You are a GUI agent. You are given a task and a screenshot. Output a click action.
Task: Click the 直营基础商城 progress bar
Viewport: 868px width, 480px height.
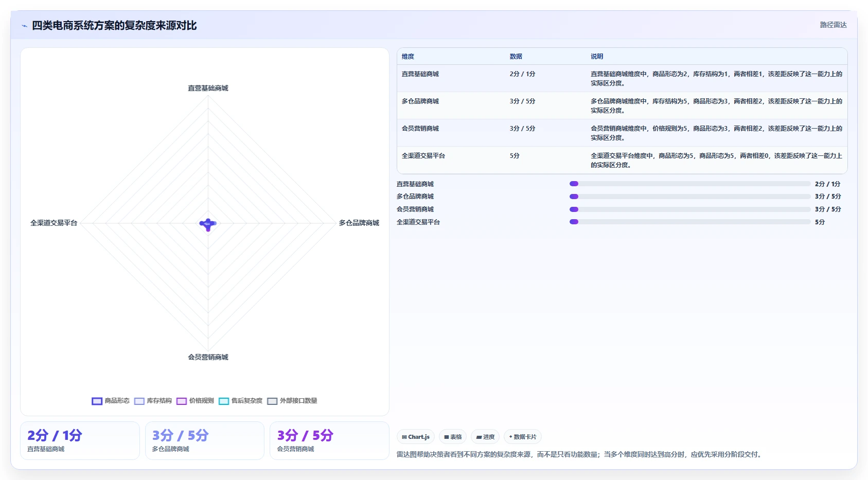click(x=690, y=184)
